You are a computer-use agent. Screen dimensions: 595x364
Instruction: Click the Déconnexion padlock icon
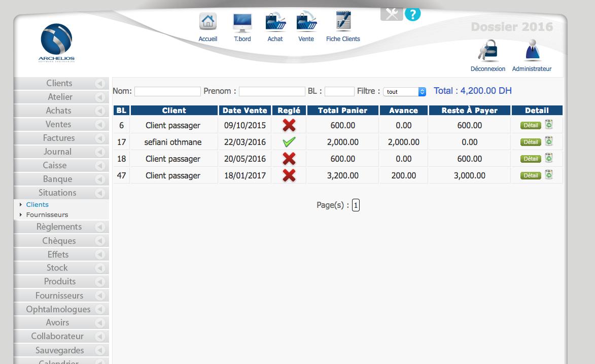[487, 52]
